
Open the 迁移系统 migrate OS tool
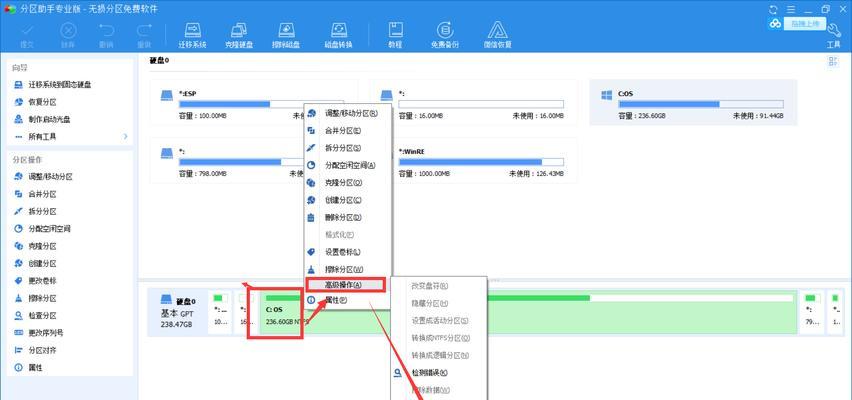click(192, 35)
